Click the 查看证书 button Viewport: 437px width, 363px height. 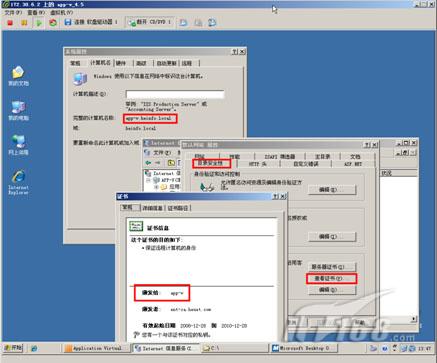[x=331, y=278]
